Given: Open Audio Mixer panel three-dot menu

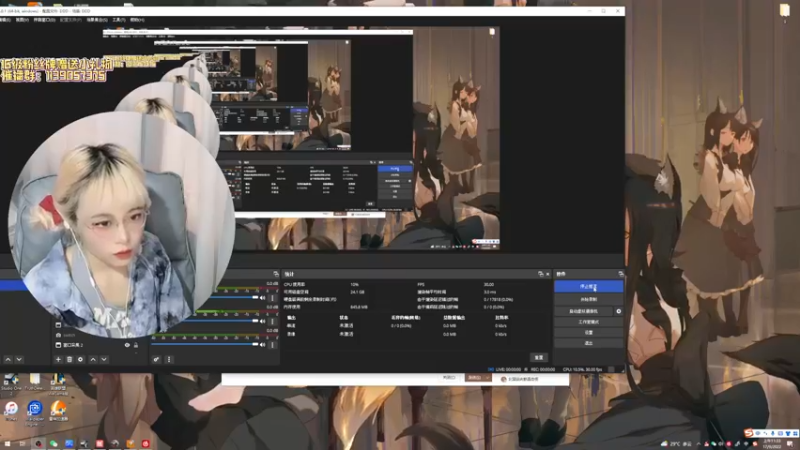Looking at the screenshot, I should pyautogui.click(x=169, y=360).
